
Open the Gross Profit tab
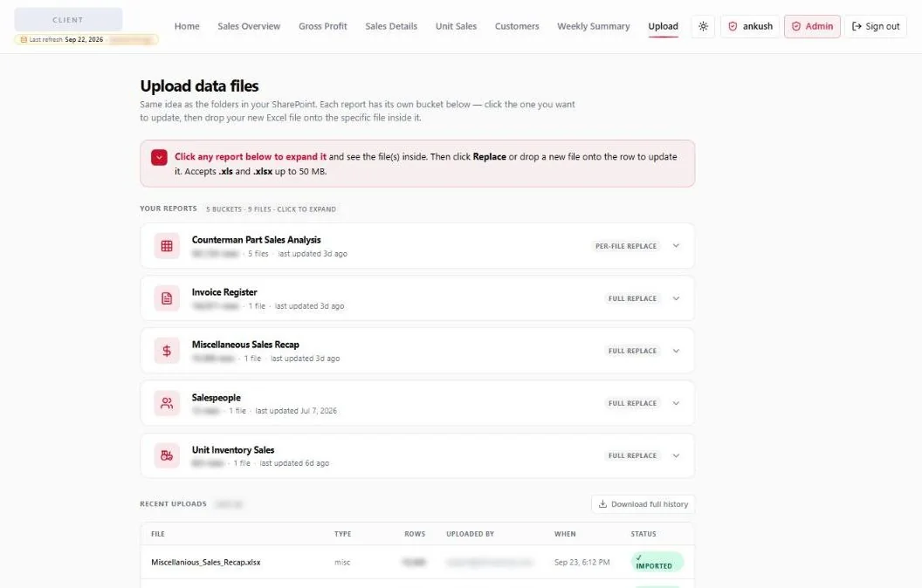click(x=323, y=26)
